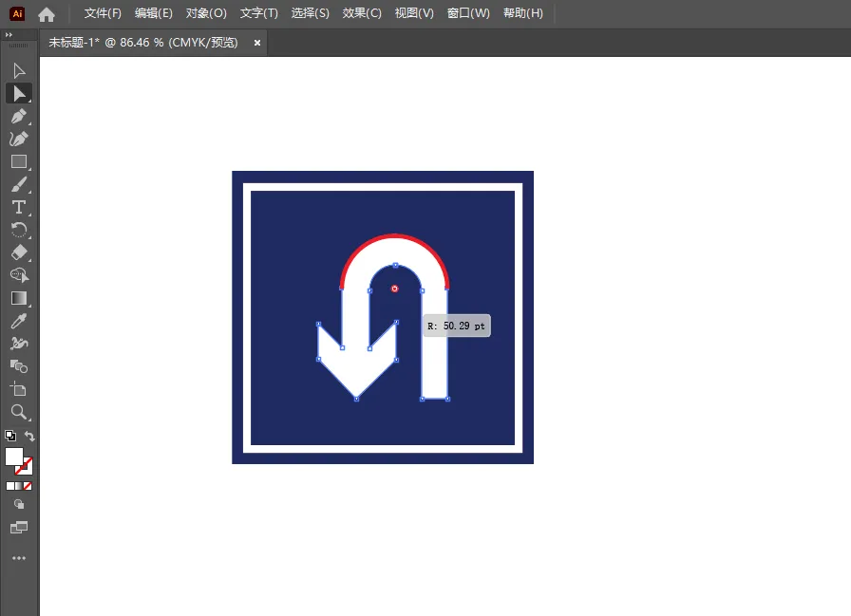
Task: Open the 窗口(W) menu
Action: click(x=468, y=13)
